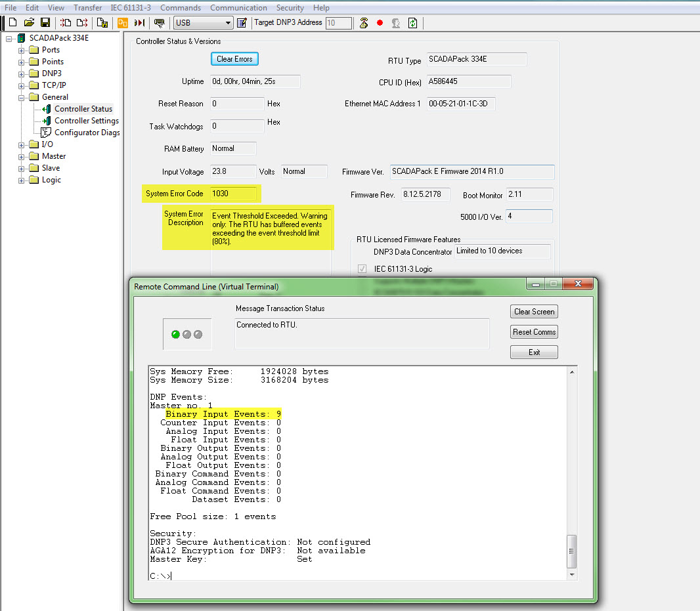Screen dimensions: 700x611
Task: Click the Boot Monitor 2.11 field
Action: [530, 195]
